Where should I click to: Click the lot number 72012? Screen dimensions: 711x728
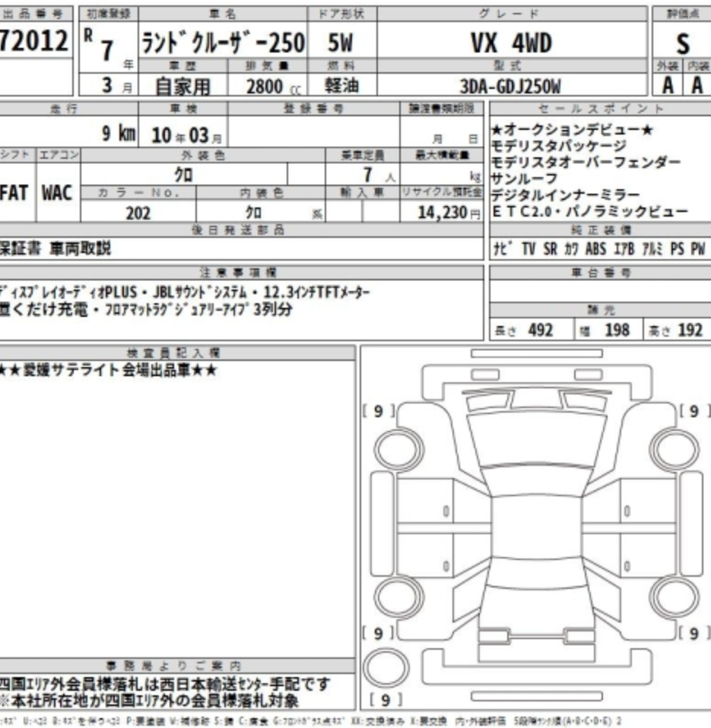[36, 41]
